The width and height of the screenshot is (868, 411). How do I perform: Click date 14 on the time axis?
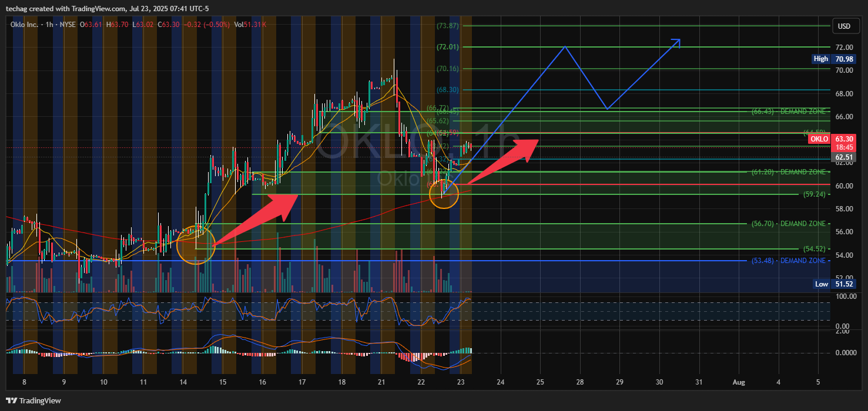(183, 382)
